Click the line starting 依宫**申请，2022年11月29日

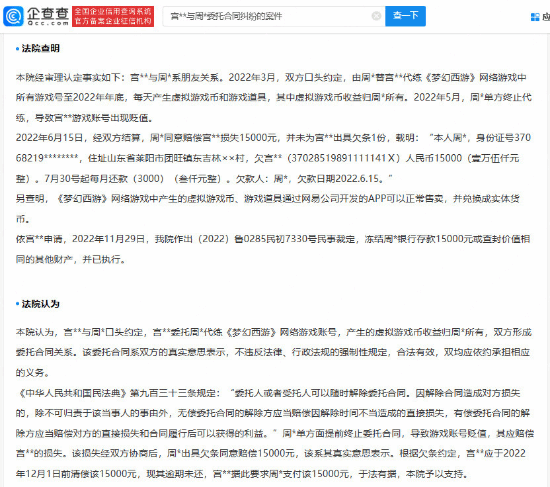[x=273, y=239]
